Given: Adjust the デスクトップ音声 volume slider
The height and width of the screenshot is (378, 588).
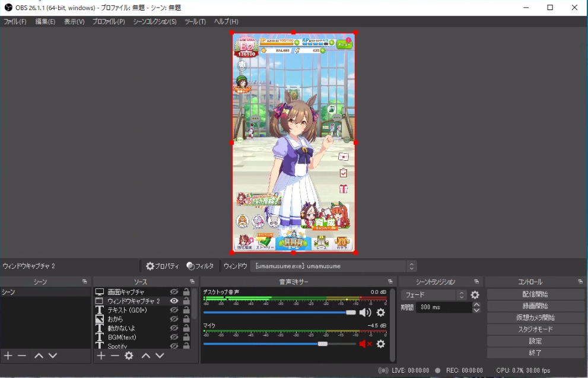Looking at the screenshot, I should pyautogui.click(x=279, y=312).
